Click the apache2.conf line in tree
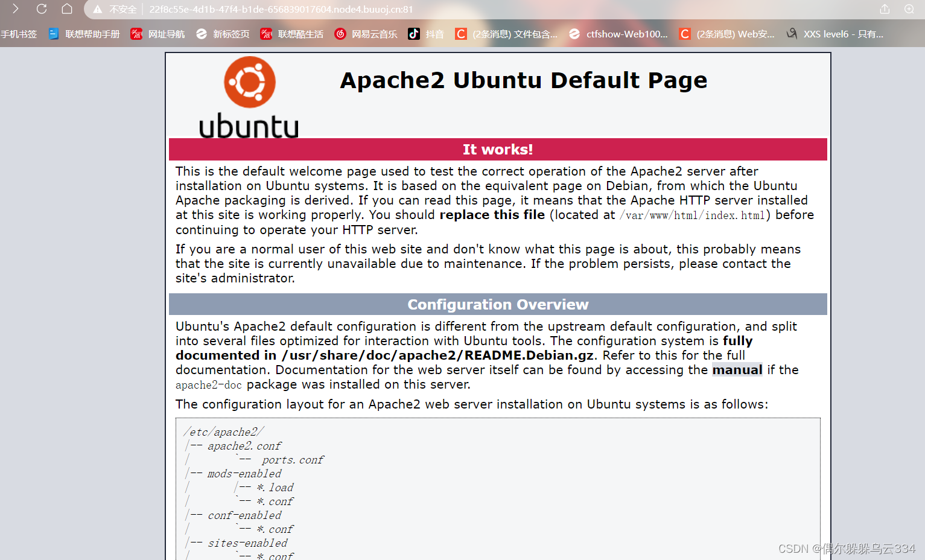The image size is (925, 560). [x=244, y=446]
